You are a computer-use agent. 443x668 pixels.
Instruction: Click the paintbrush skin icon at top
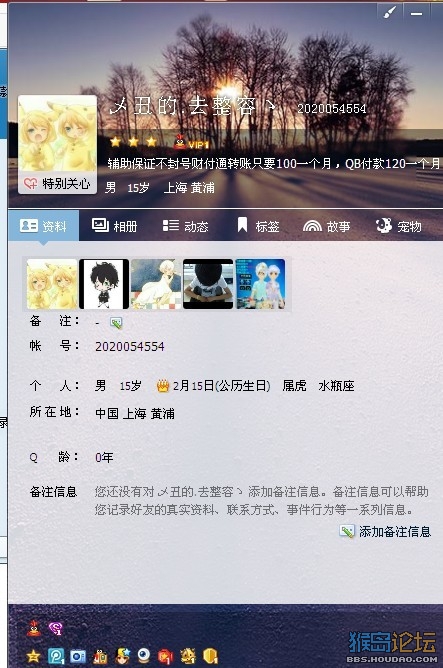pos(390,12)
